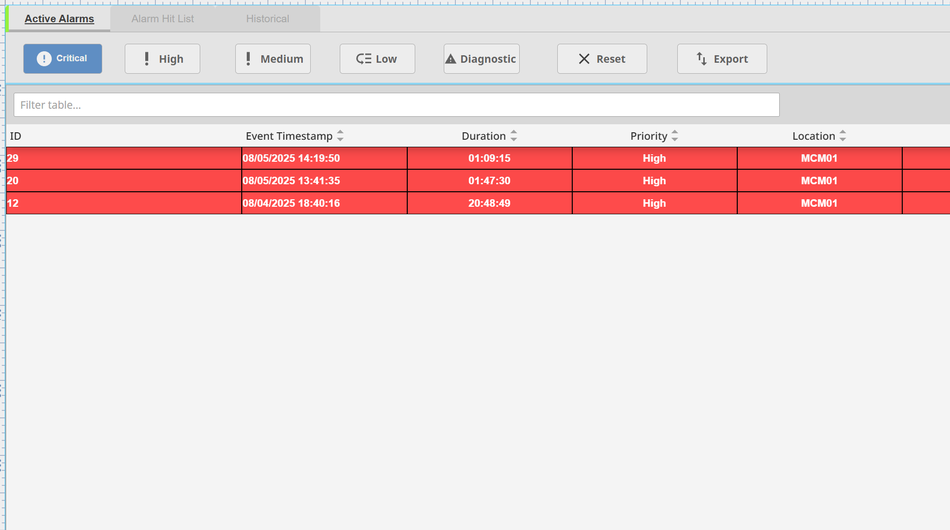Click the exclamation icon on High button
This screenshot has width=950, height=530.
click(x=147, y=59)
